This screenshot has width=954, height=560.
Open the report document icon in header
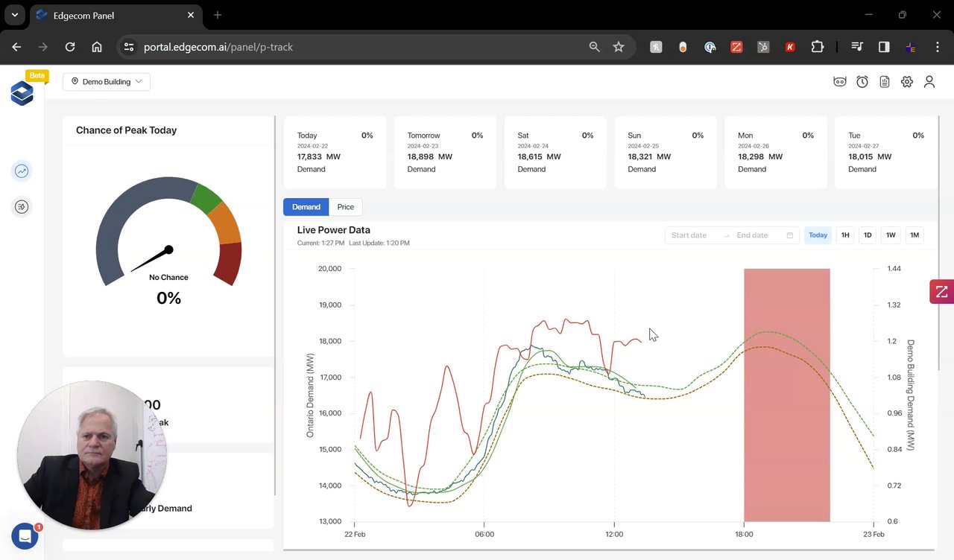tap(885, 82)
